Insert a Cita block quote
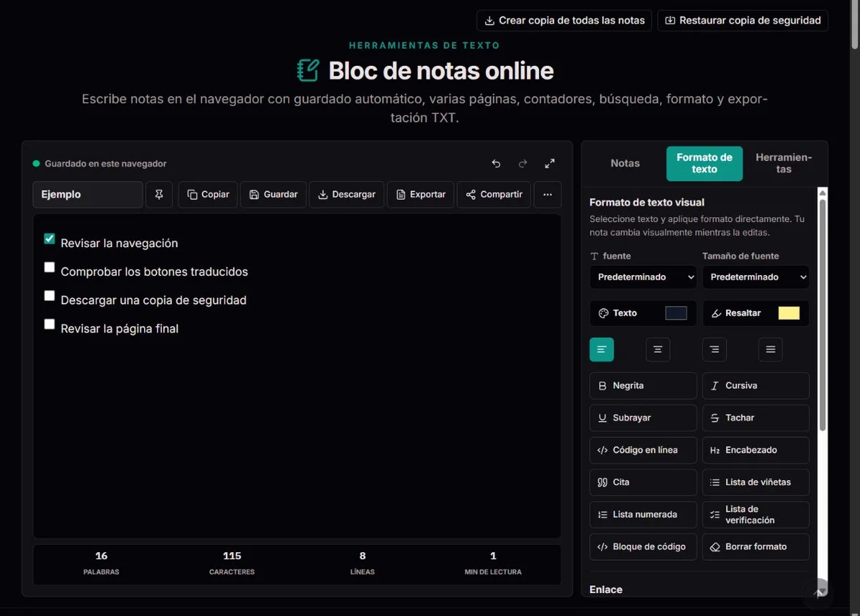860x616 pixels. 643,482
